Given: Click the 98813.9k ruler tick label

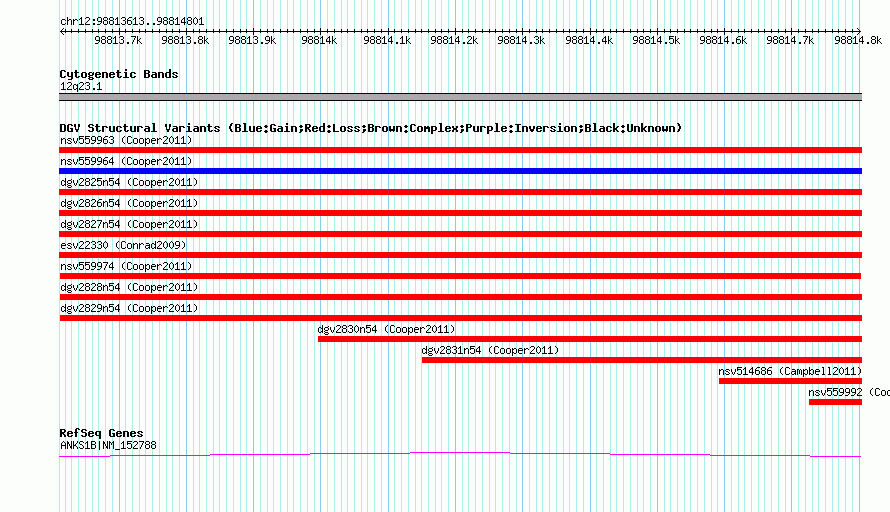Looking at the screenshot, I should point(252,40).
